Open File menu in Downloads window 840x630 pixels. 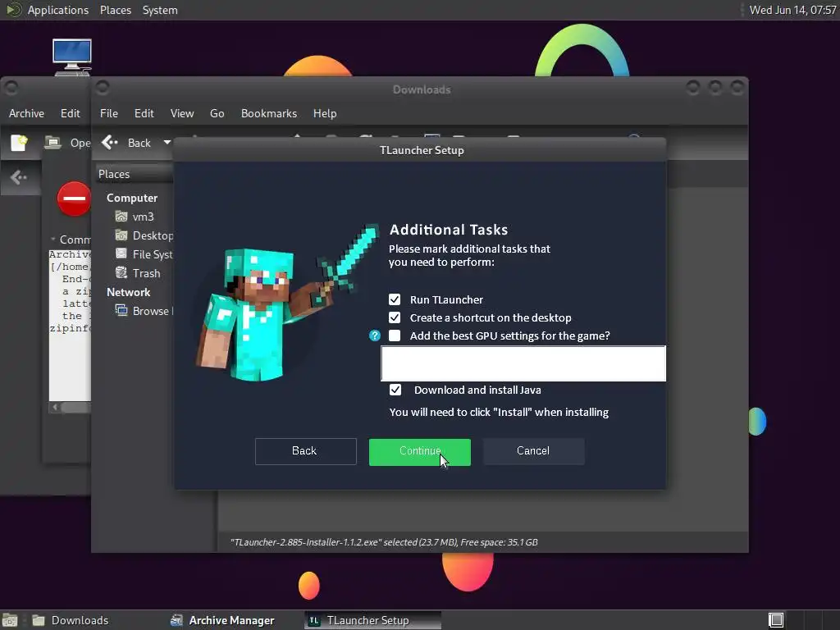point(109,113)
